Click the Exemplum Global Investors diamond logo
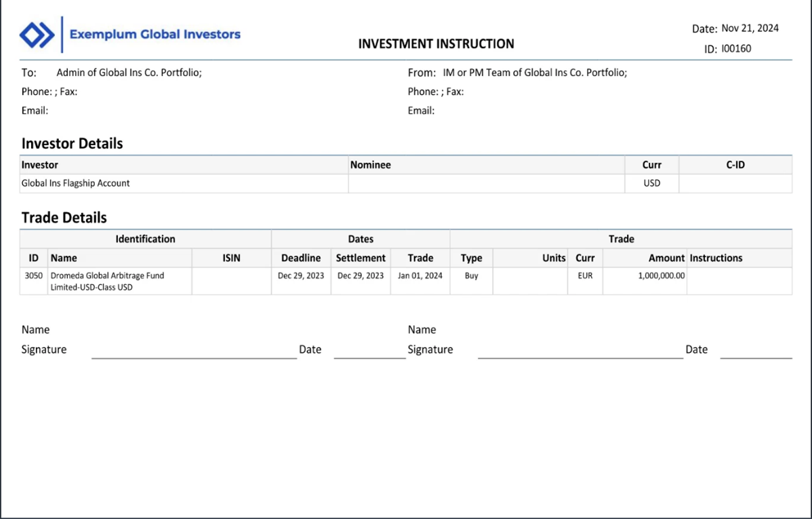Screen dimensions: 812x519 (x=37, y=35)
